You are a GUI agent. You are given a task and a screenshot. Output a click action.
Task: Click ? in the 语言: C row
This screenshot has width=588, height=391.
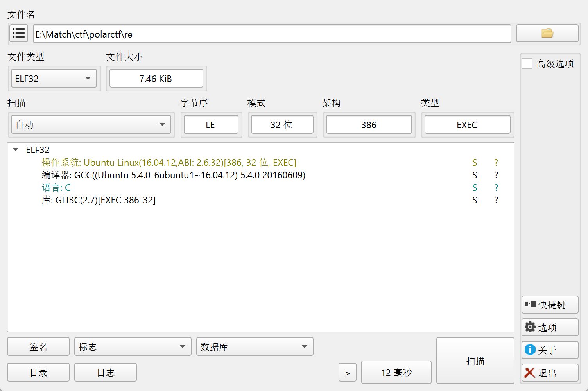[x=496, y=188]
